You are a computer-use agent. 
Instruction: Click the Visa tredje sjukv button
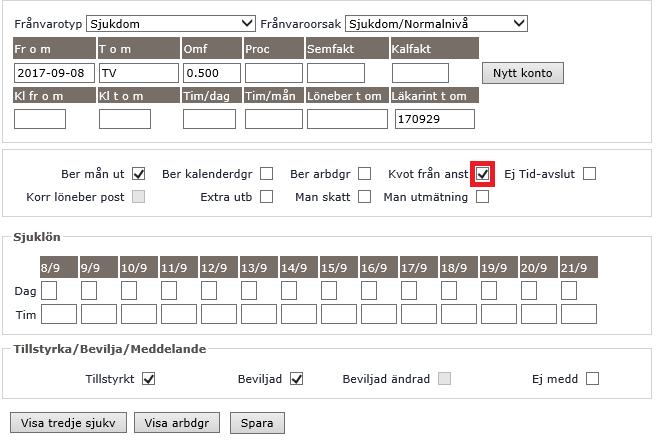(x=68, y=423)
